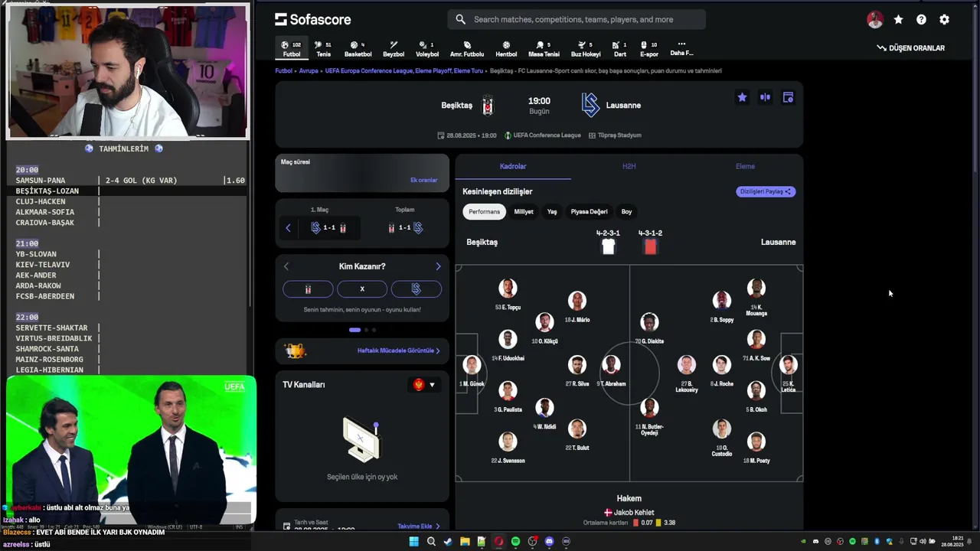The width and height of the screenshot is (980, 551).
Task: Select player O. Kökçü on the pitch
Action: click(544, 328)
